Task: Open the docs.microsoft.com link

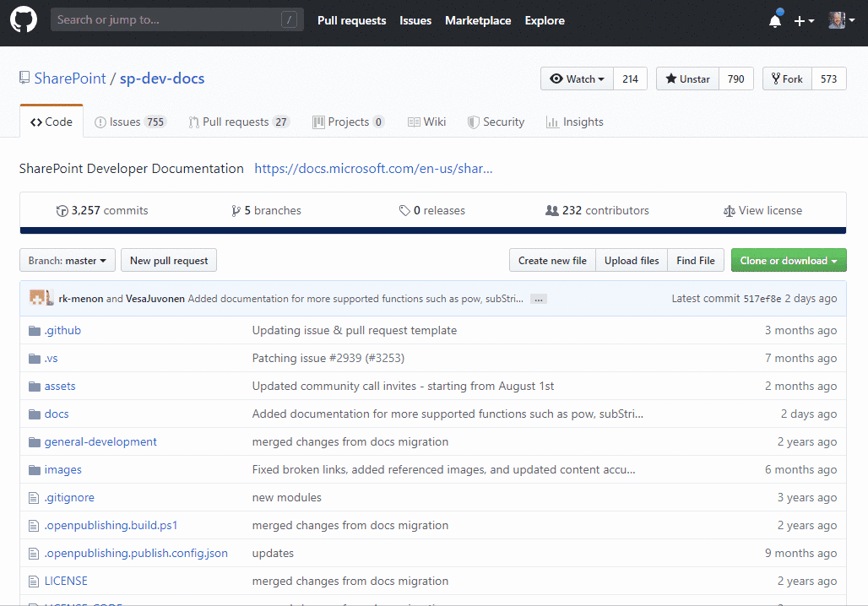Action: click(x=373, y=168)
